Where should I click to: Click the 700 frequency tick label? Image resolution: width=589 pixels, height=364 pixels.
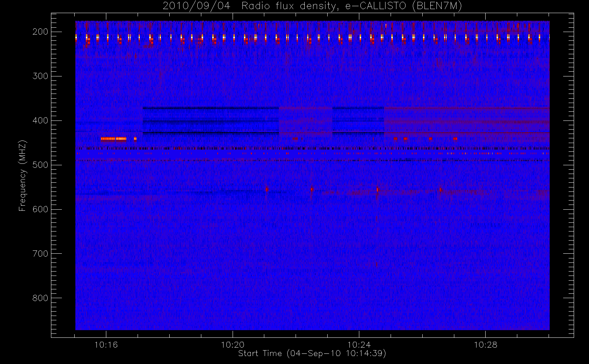tap(40, 254)
